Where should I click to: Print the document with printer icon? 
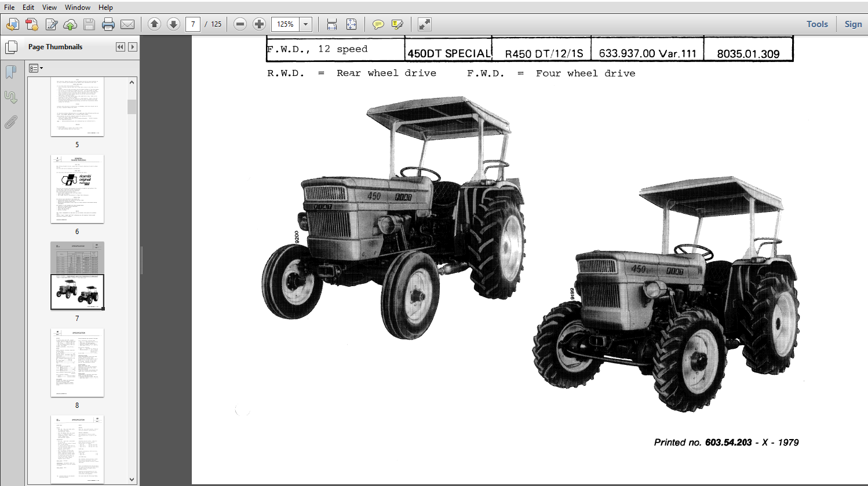point(108,24)
